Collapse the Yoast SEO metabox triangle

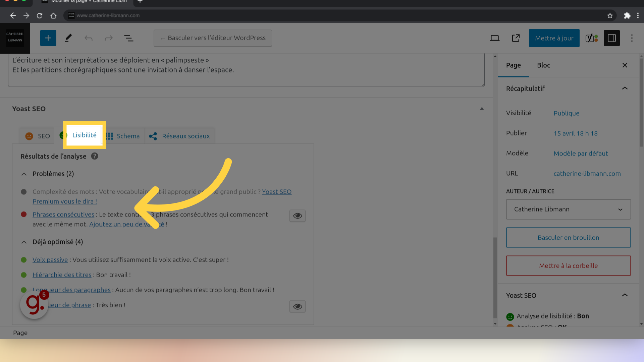pyautogui.click(x=482, y=109)
